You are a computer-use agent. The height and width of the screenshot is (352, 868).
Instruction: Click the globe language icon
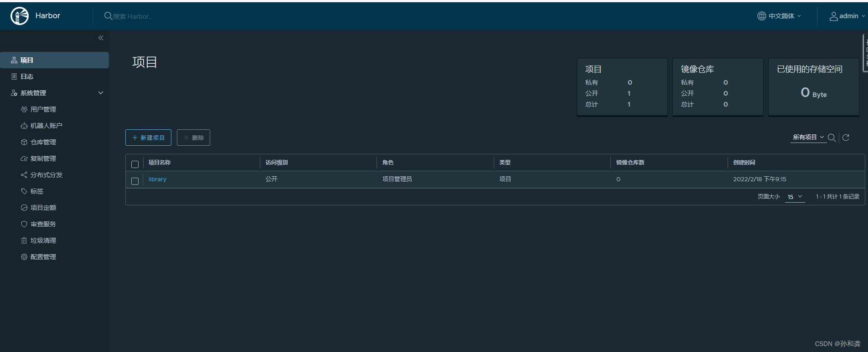(x=761, y=16)
